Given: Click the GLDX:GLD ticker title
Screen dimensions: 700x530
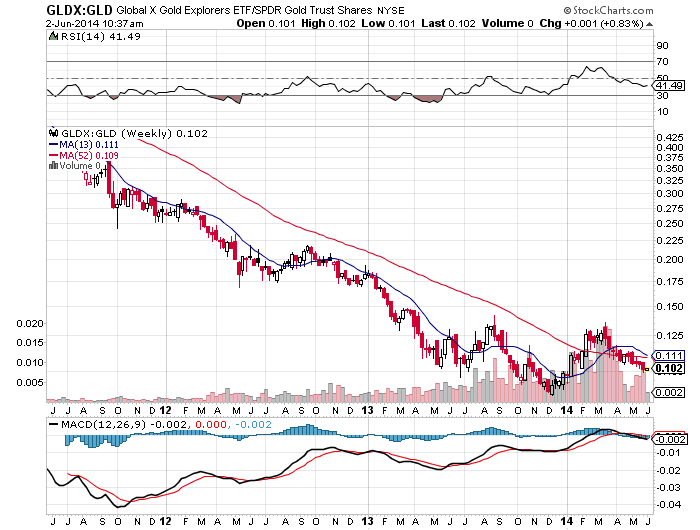Looking at the screenshot, I should point(79,10).
